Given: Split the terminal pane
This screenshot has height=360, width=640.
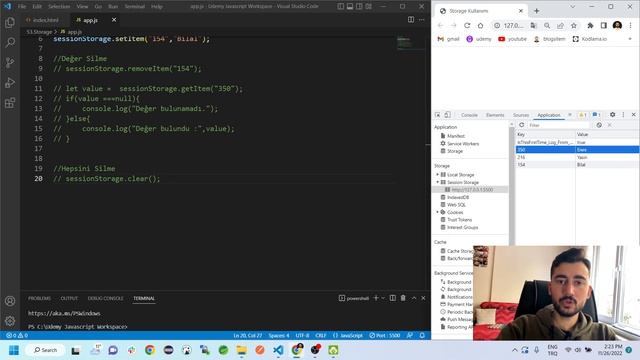Looking at the screenshot, I should (x=393, y=298).
